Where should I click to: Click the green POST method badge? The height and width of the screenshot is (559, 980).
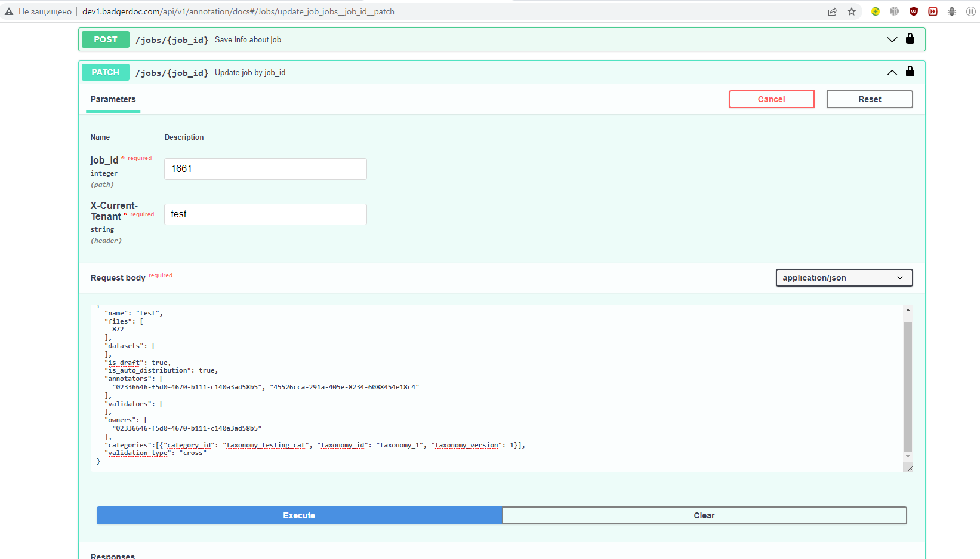point(106,39)
